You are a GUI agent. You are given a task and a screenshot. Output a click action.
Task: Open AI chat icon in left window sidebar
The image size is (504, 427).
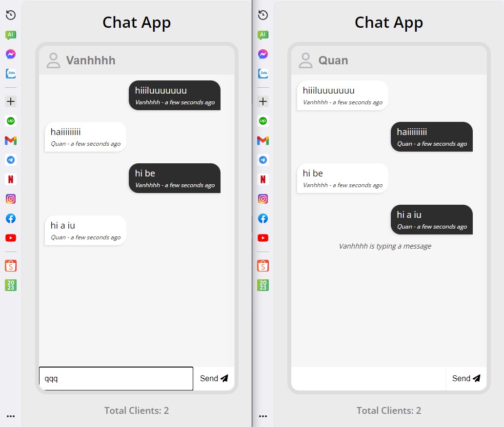(x=11, y=35)
